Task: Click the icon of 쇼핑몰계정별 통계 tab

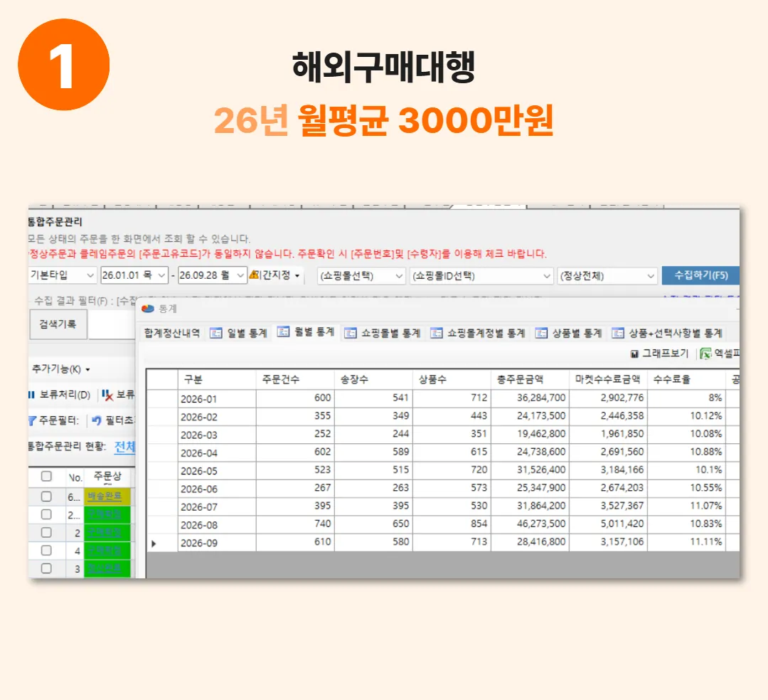Action: coord(437,333)
